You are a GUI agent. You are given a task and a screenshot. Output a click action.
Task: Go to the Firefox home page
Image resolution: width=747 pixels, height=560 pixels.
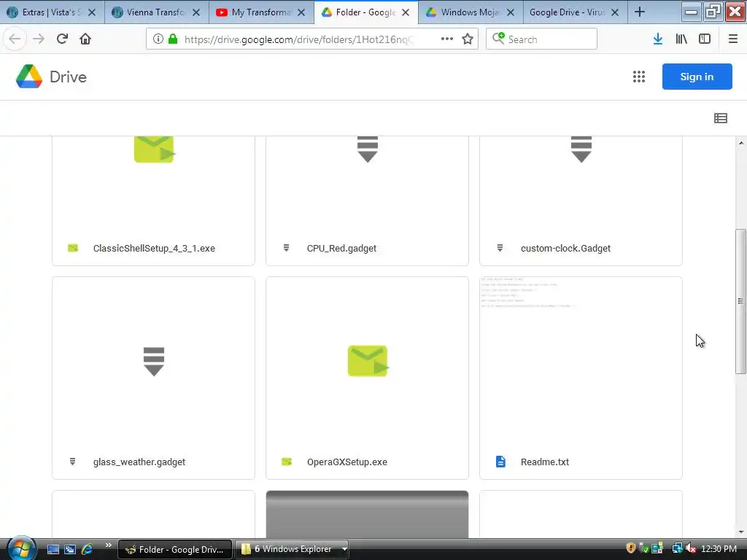[85, 39]
